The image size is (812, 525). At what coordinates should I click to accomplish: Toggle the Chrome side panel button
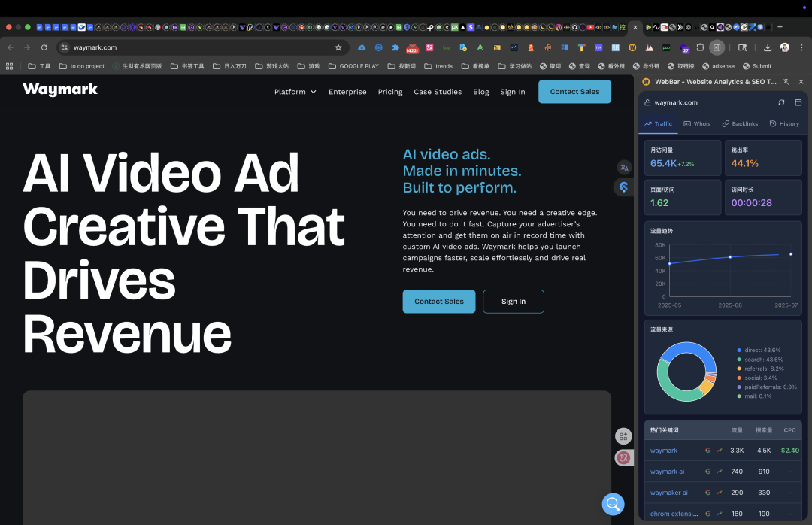point(717,47)
